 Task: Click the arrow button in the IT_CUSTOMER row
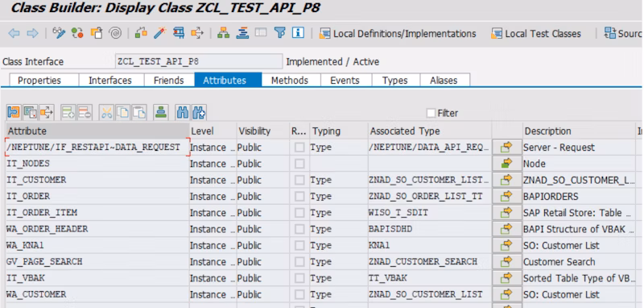tap(507, 180)
